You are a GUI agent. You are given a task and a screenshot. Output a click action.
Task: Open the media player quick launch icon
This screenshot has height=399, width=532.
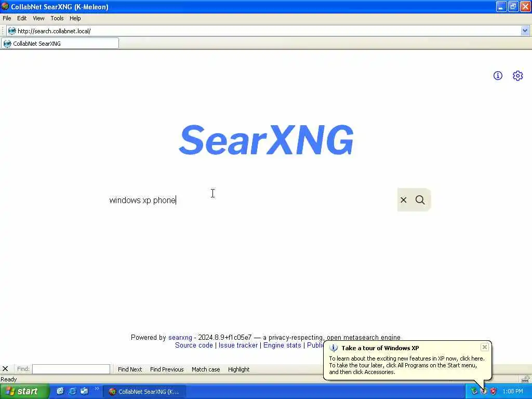pyautogui.click(x=84, y=391)
